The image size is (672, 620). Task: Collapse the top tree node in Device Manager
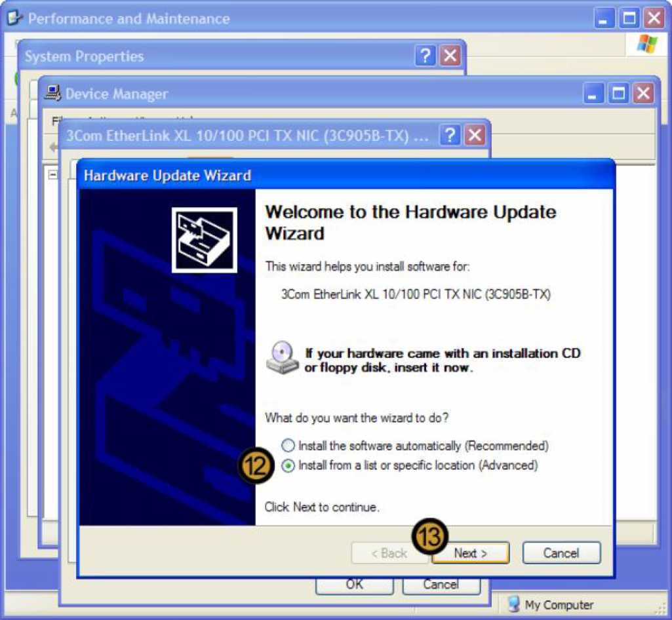click(53, 174)
